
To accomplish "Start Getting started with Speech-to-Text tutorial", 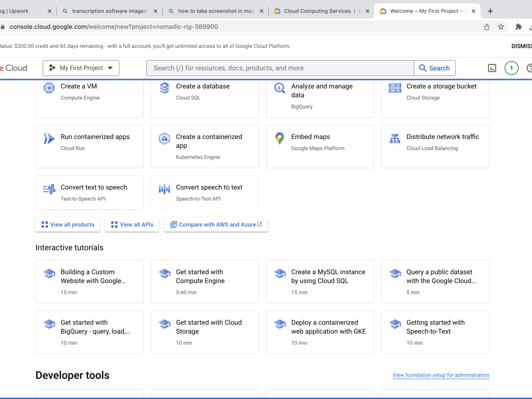I will pyautogui.click(x=435, y=332).
